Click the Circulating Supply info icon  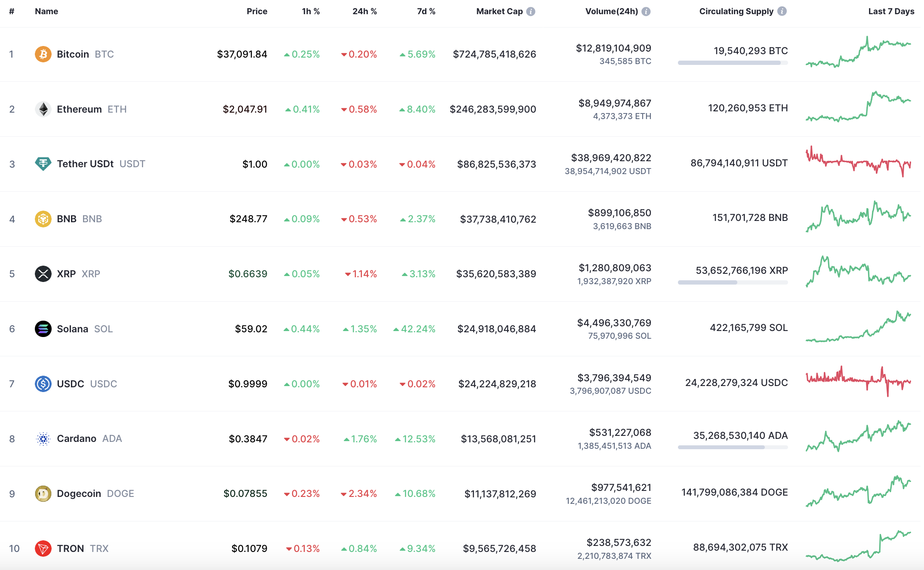782,12
